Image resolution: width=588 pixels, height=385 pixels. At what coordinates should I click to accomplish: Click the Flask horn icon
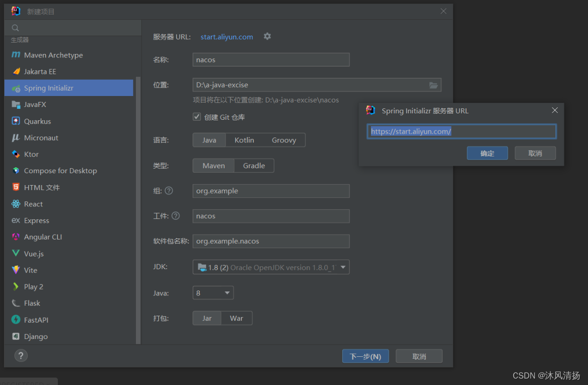(x=16, y=303)
